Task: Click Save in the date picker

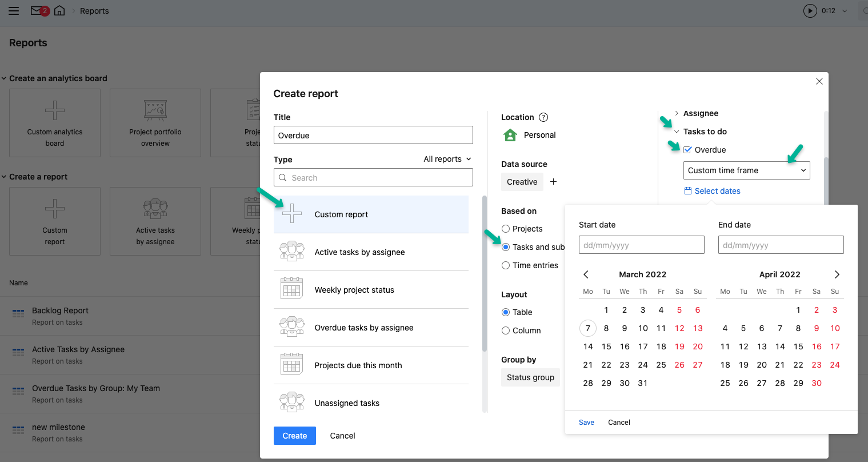Action: point(586,423)
